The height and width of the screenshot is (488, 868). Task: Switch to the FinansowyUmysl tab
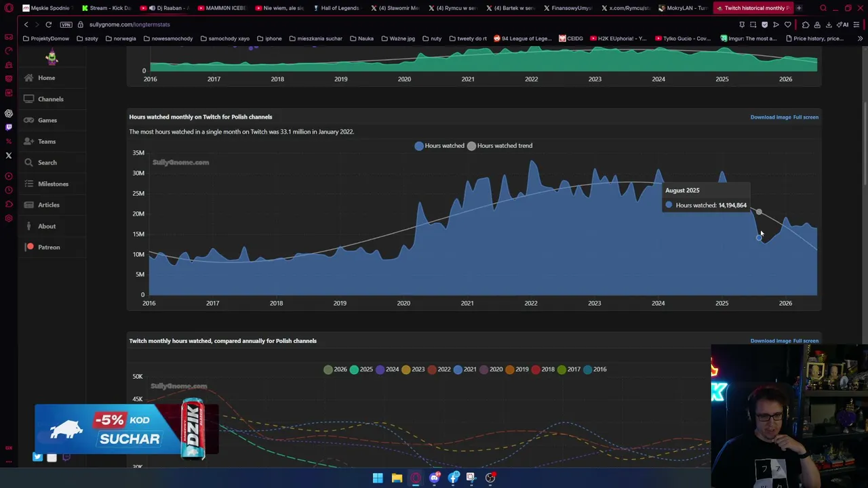pos(568,8)
